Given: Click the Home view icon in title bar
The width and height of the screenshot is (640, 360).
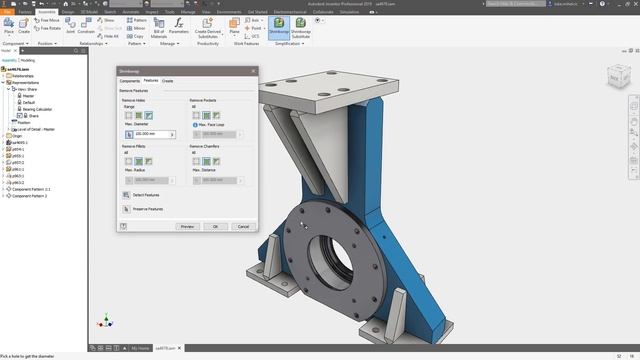Looking at the screenshot, I should (65, 4).
